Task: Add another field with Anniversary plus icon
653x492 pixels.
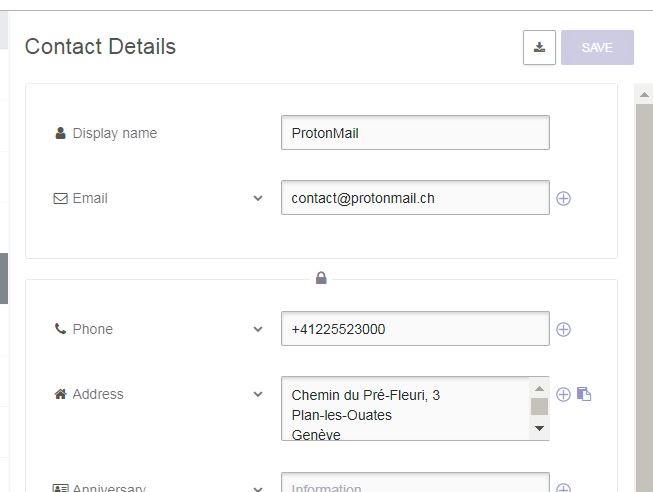Action: pyautogui.click(x=563, y=488)
